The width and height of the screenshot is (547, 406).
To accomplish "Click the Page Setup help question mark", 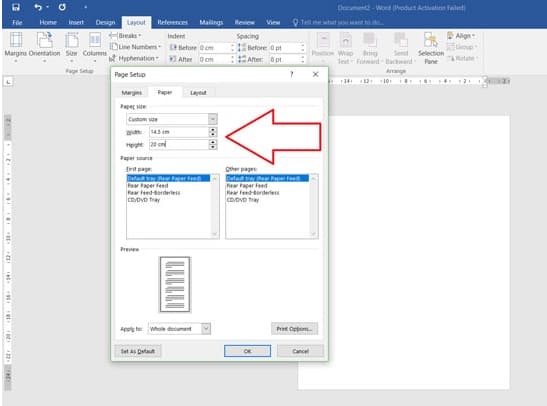I will pos(292,74).
